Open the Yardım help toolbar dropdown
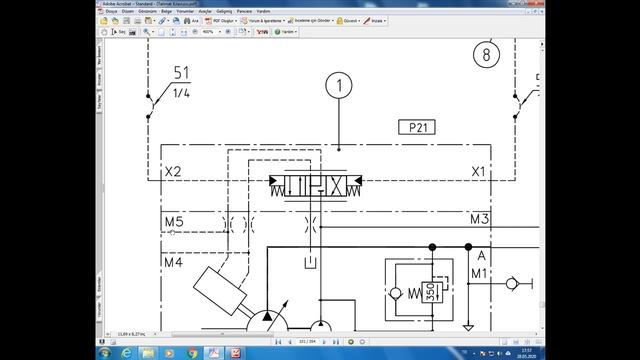This screenshot has width=640, height=360. coord(286,32)
